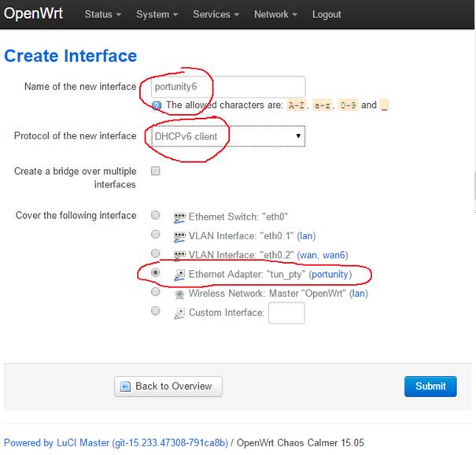Open the Services menu
The width and height of the screenshot is (476, 455).
click(x=216, y=14)
